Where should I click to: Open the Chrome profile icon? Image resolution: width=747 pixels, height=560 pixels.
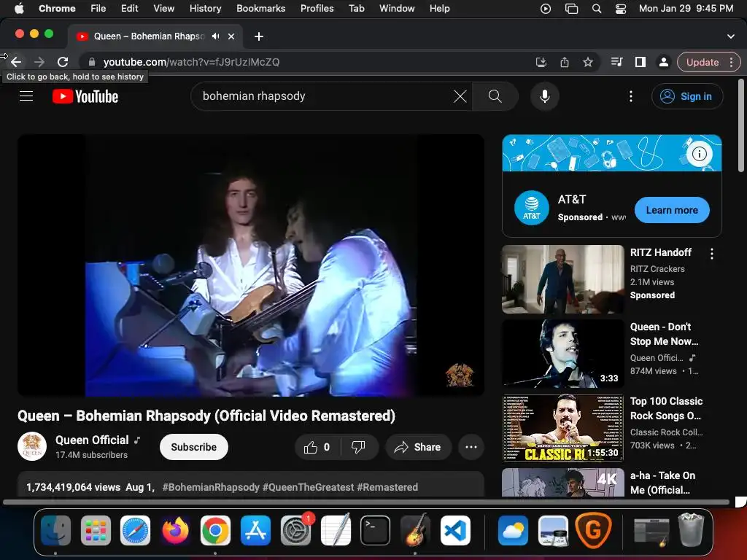click(x=663, y=62)
